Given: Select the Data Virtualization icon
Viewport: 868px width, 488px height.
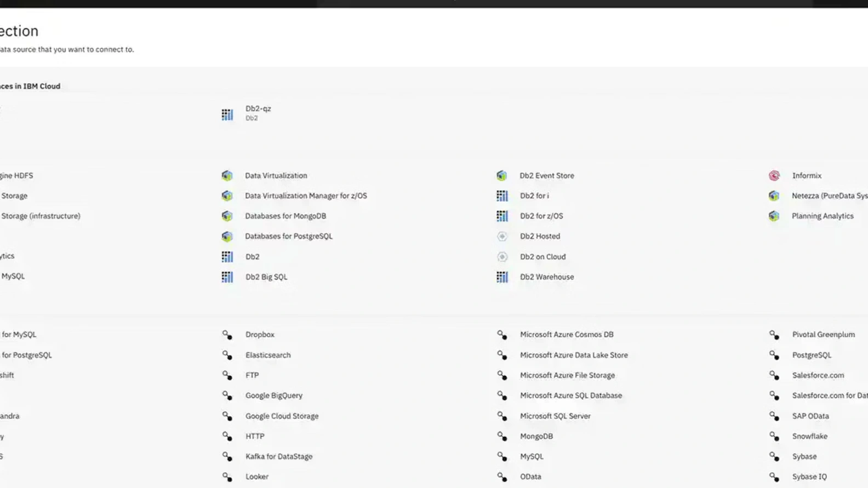Looking at the screenshot, I should pos(227,176).
